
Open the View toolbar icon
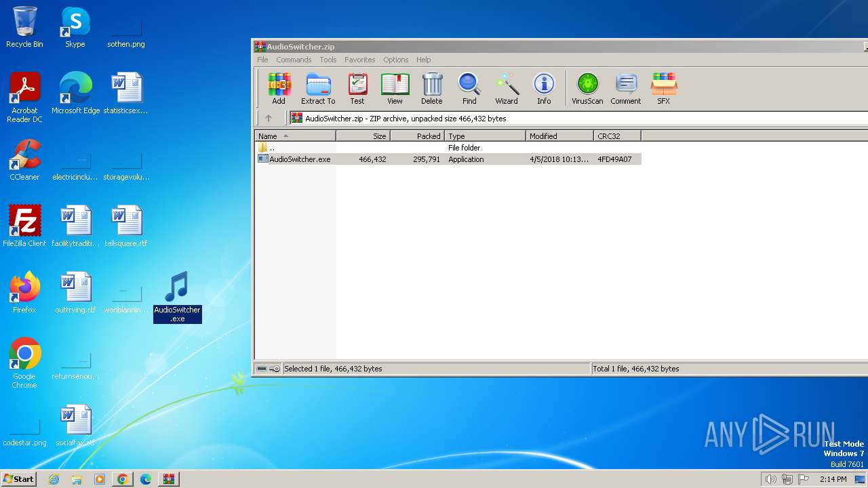(x=395, y=89)
